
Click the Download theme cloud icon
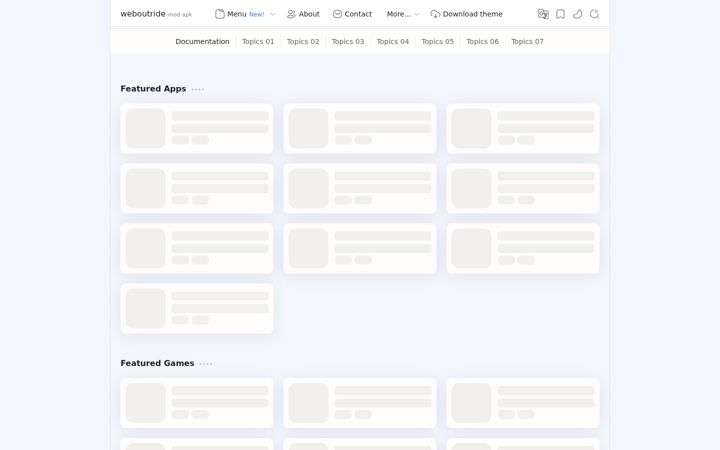(435, 14)
